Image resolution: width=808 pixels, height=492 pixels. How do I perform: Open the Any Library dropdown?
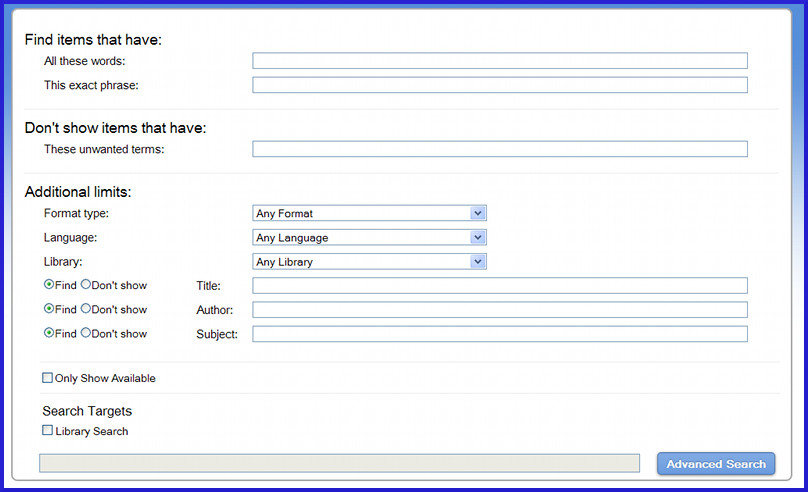click(369, 262)
